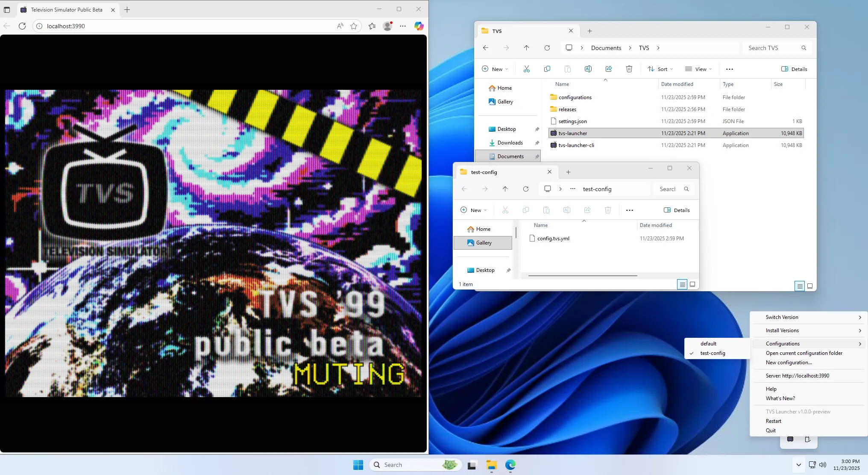Open the New dropdown in the test-config window
Screen dimensions: 868x475
473,210
